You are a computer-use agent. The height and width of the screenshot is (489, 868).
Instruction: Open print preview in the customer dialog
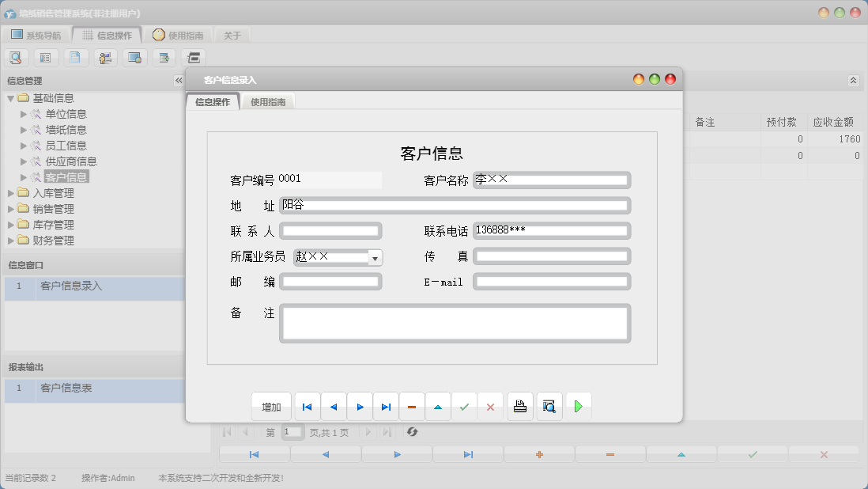[x=549, y=406]
